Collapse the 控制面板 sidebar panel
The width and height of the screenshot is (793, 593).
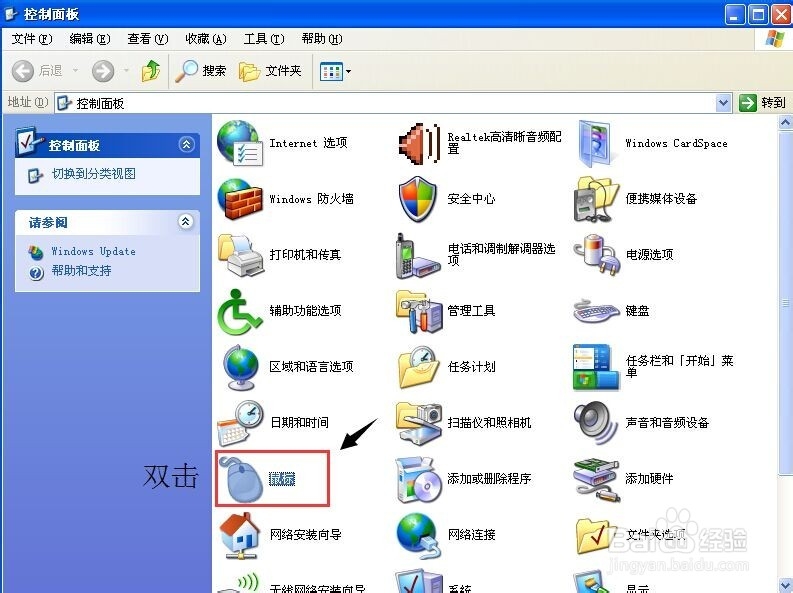(x=187, y=145)
